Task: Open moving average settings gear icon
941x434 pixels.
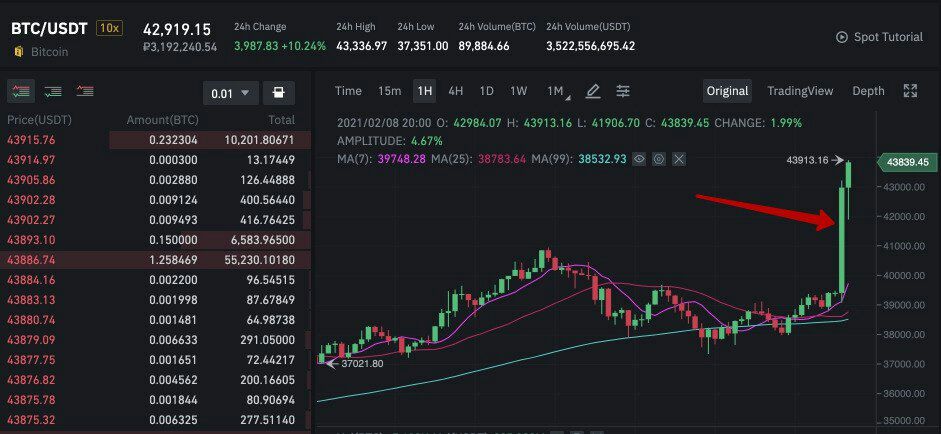Action: (x=659, y=159)
